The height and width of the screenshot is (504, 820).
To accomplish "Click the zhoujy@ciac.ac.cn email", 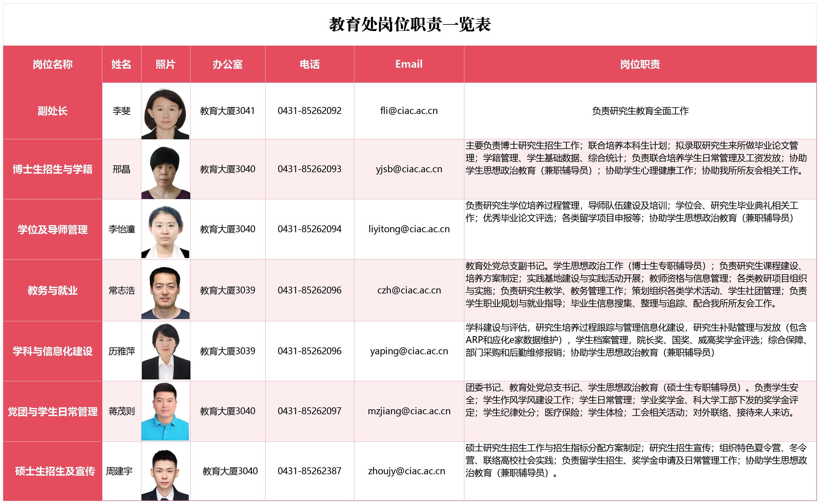I will 406,471.
